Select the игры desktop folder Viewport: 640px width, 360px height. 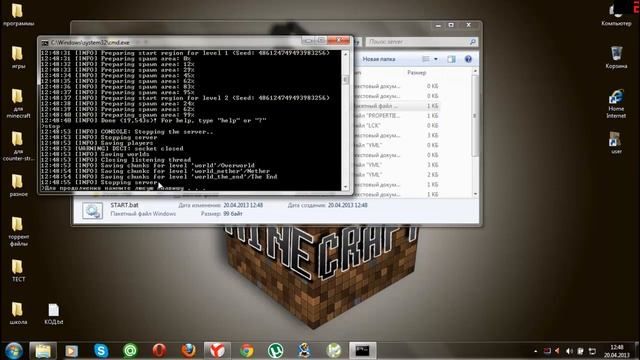tap(18, 57)
